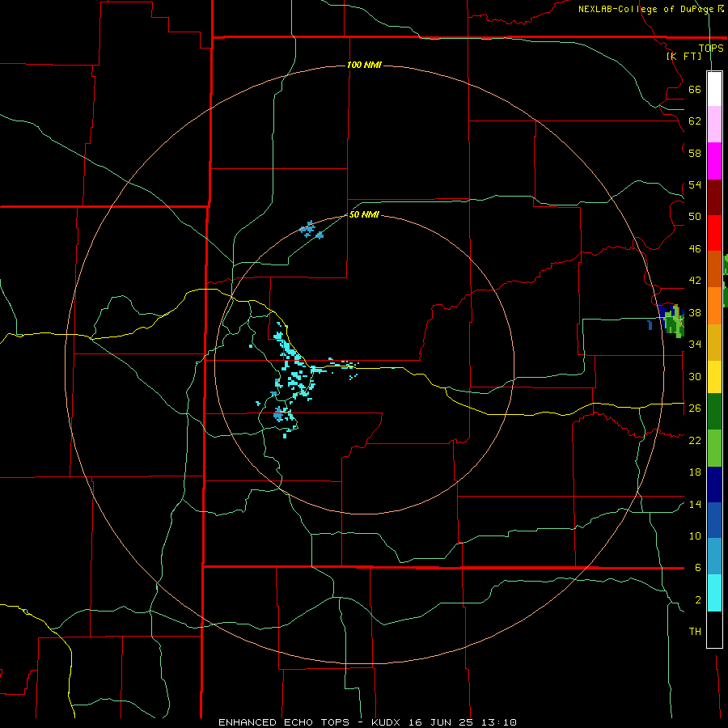728x728 pixels.
Task: Click the legend value 66
Action: coord(695,90)
